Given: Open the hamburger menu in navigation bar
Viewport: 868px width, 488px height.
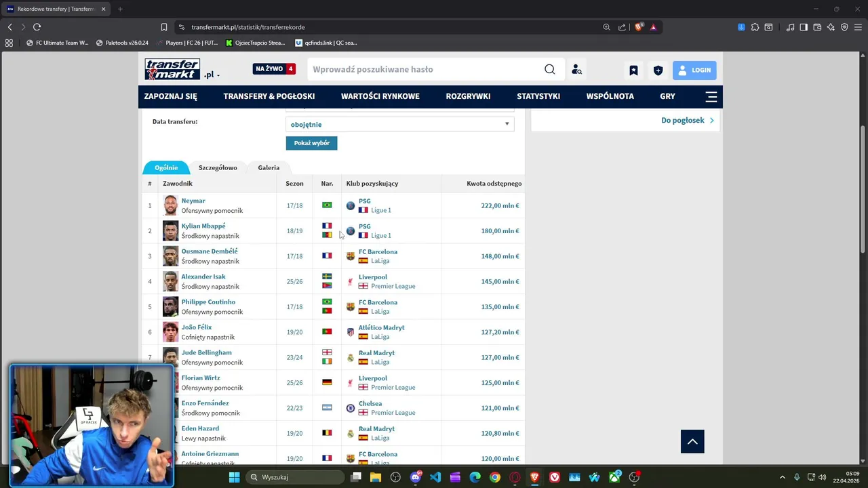Looking at the screenshot, I should (711, 96).
